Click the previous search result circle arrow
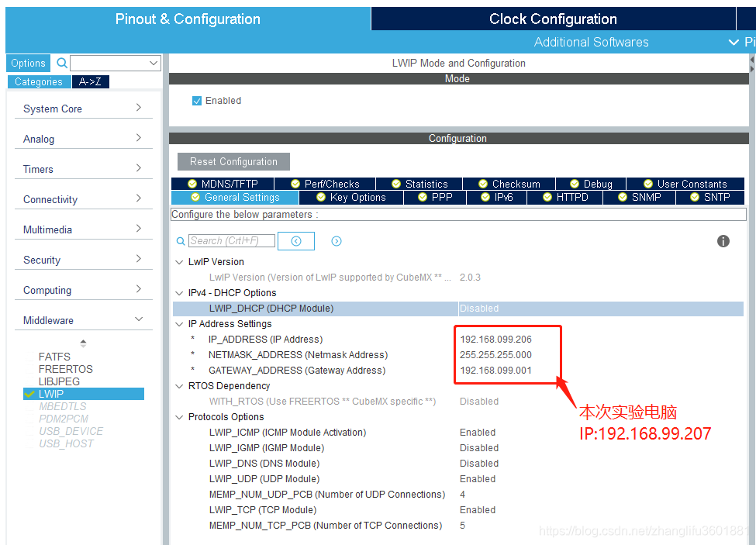The width and height of the screenshot is (756, 545). click(x=296, y=240)
